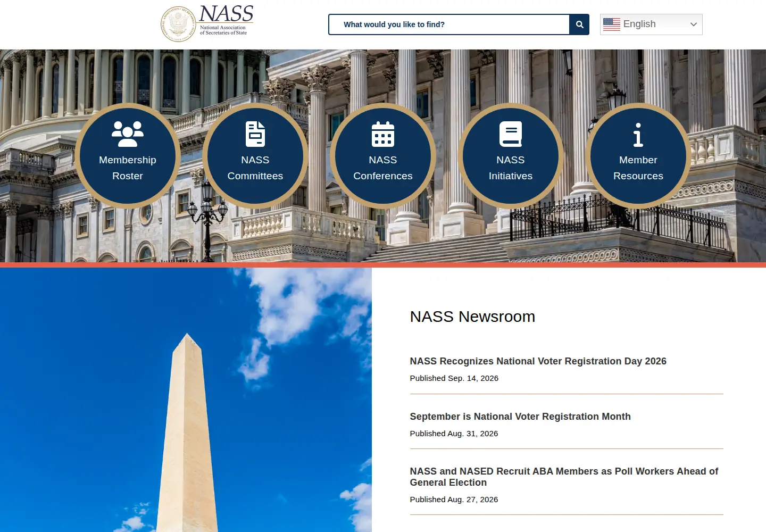Click the Washington Monument photo
This screenshot has height=532, width=766.
pos(186,400)
